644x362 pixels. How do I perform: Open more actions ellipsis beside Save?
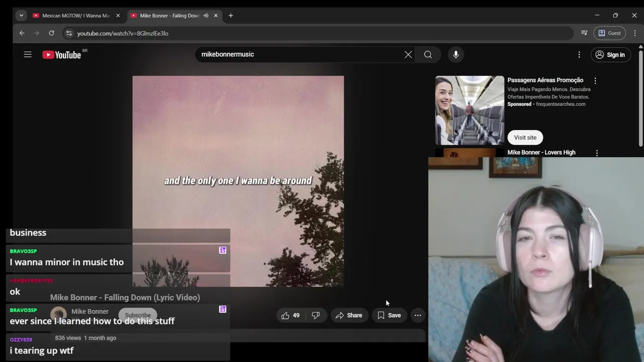[x=418, y=315]
